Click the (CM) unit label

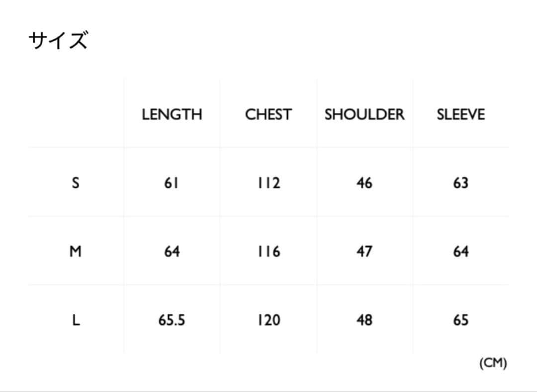point(493,364)
